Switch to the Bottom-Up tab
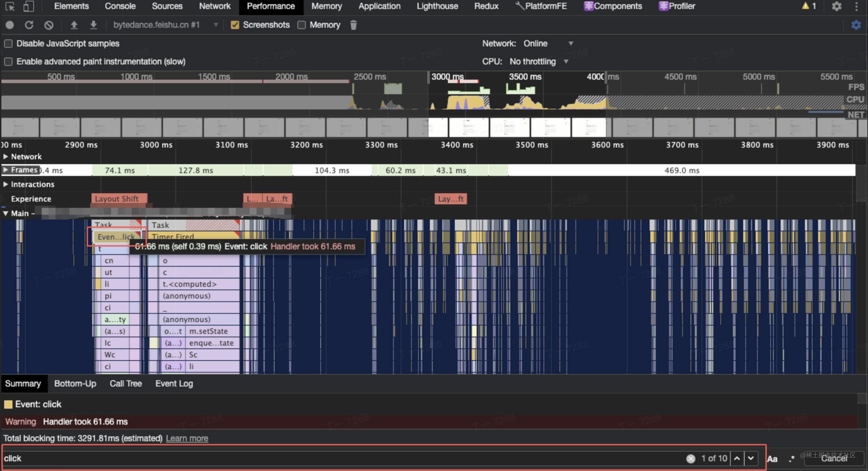This screenshot has height=471, width=868. click(x=75, y=384)
